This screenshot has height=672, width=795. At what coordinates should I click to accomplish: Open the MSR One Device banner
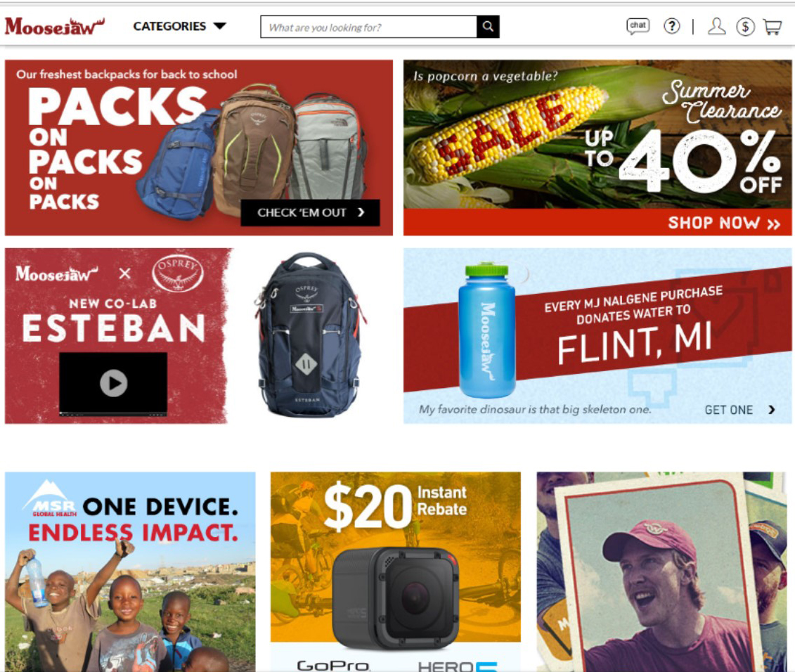[130, 572]
